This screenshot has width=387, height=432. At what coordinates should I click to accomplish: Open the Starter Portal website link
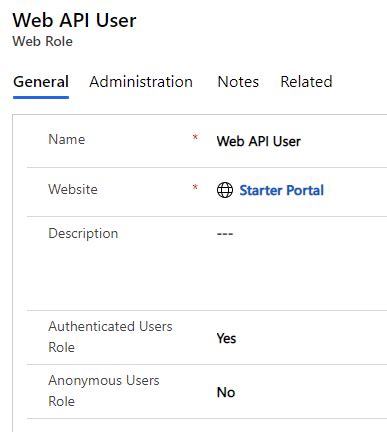tap(282, 190)
